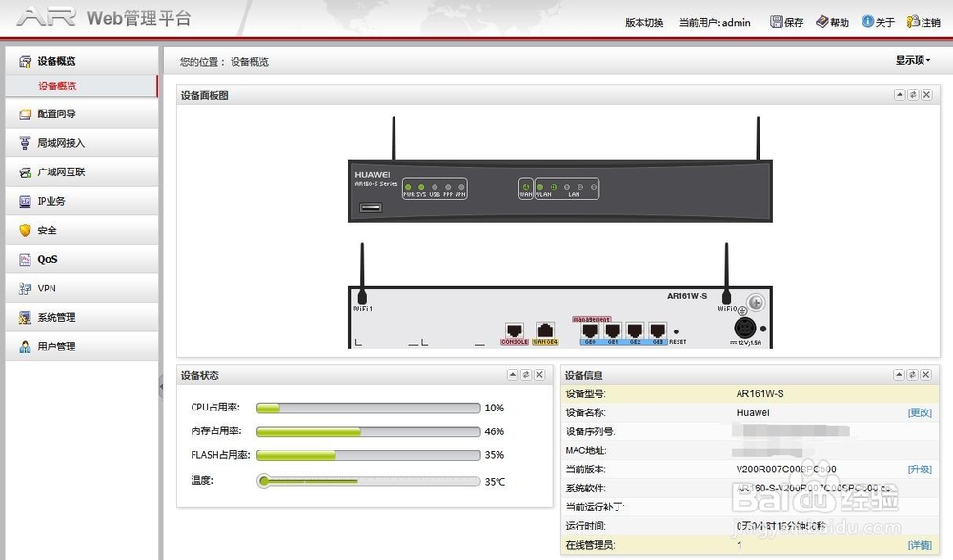This screenshot has width=953, height=560.
Task: Click the GE2 port on rear panel
Action: click(635, 333)
